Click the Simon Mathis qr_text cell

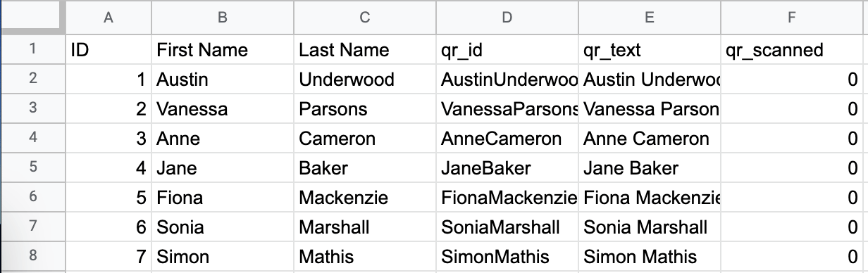point(650,257)
